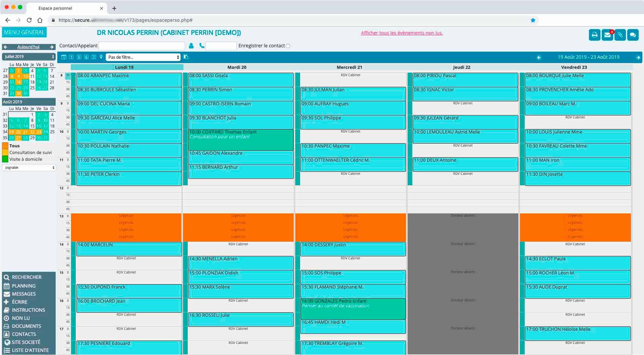Switch to 5-day calendar view icon

pos(79,57)
